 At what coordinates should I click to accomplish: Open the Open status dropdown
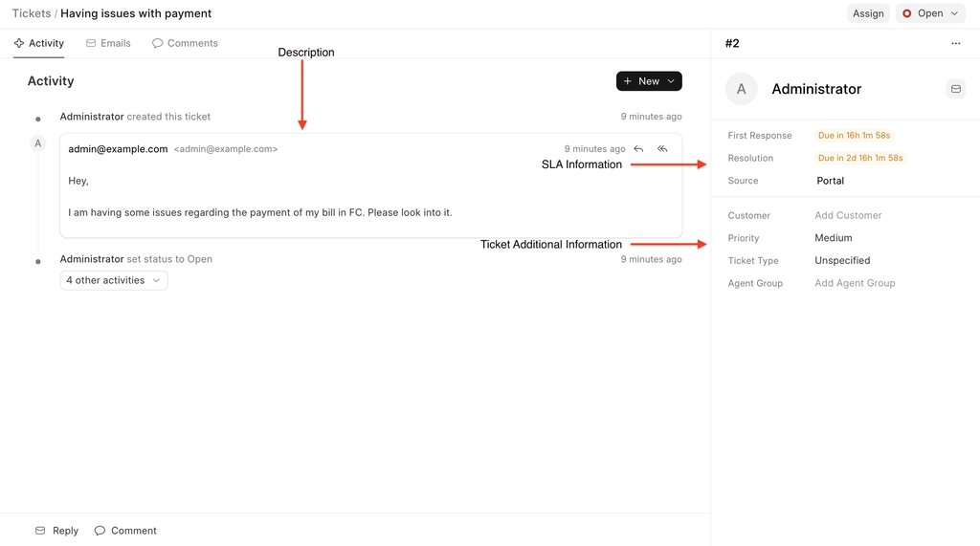pyautogui.click(x=930, y=13)
